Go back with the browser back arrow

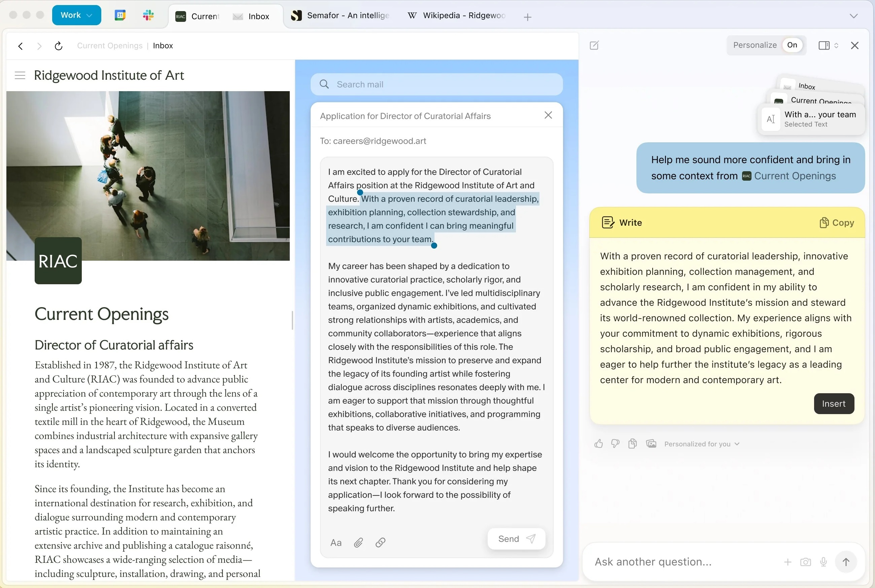(21, 46)
